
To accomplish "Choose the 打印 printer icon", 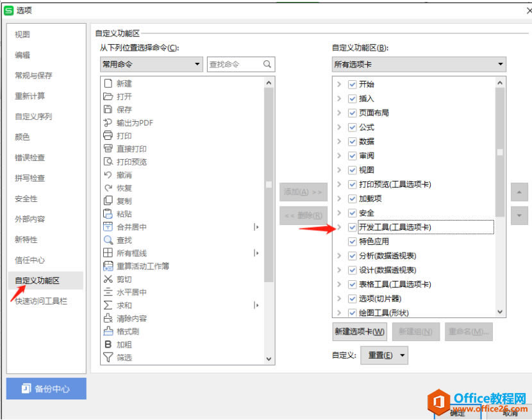I will coord(108,135).
